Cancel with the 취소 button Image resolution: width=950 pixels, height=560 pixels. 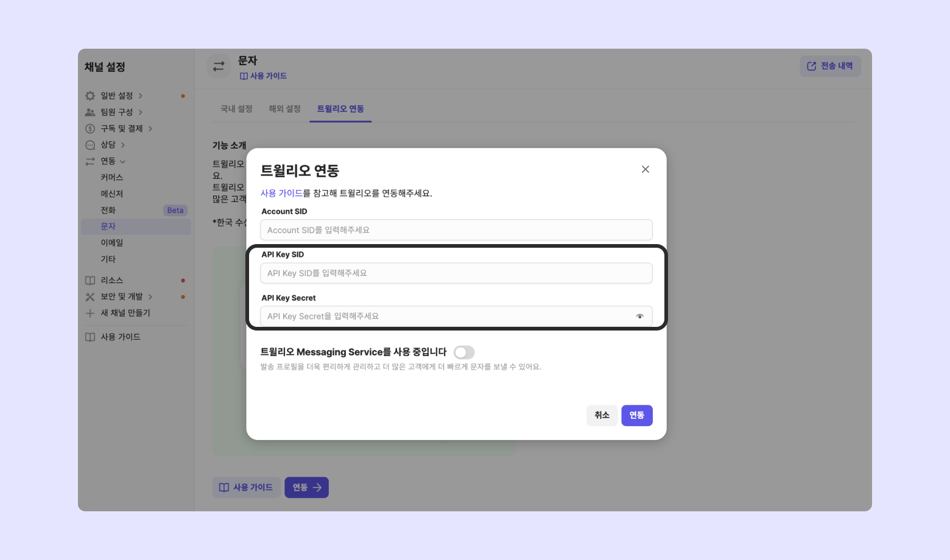point(602,415)
